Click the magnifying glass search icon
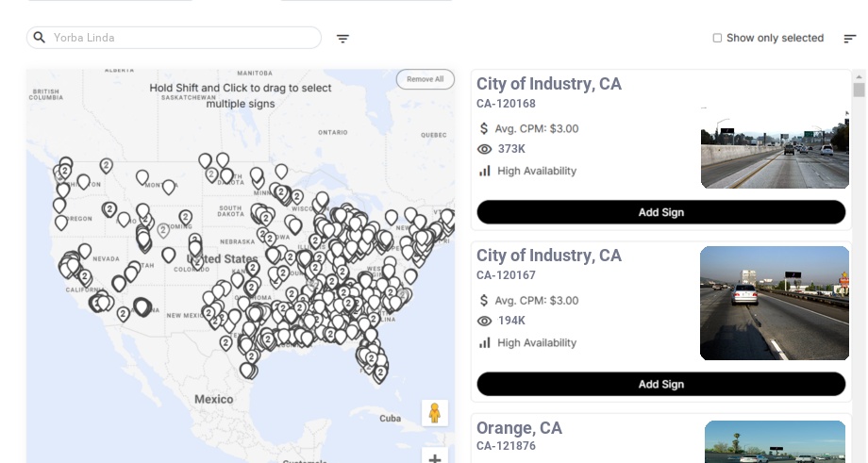 point(40,38)
